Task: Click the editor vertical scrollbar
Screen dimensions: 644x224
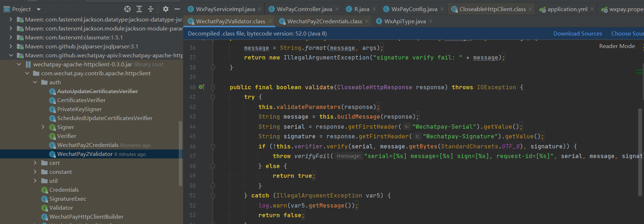Action: (x=640, y=152)
